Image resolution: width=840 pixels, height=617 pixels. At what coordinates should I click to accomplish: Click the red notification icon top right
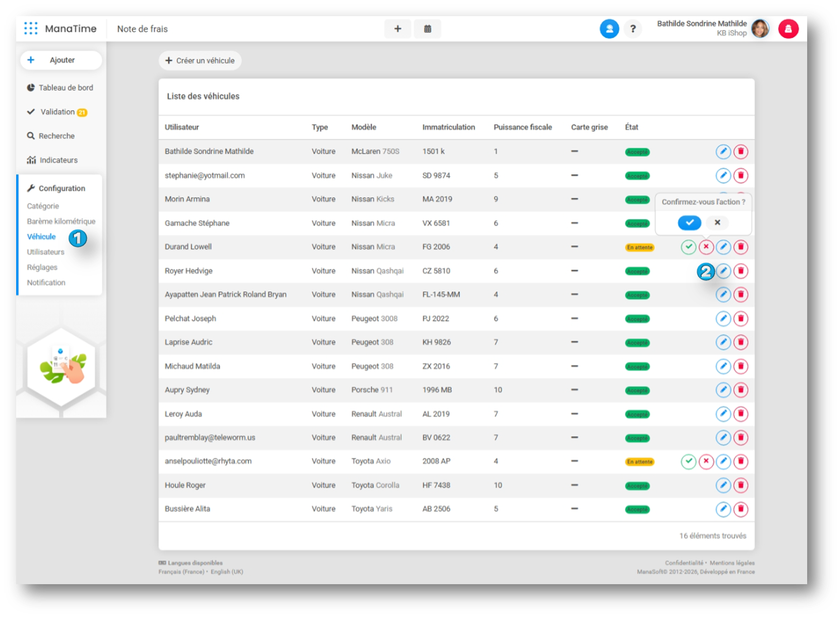point(787,29)
